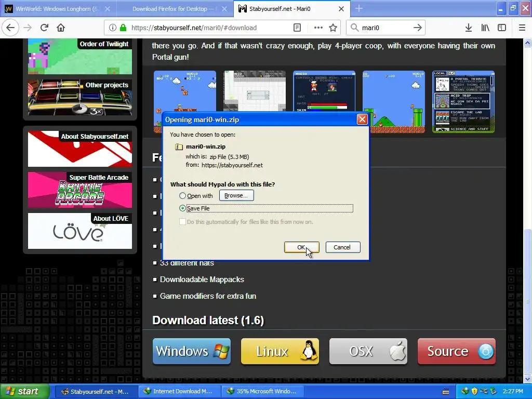Go back with the browser back arrow

[10, 28]
